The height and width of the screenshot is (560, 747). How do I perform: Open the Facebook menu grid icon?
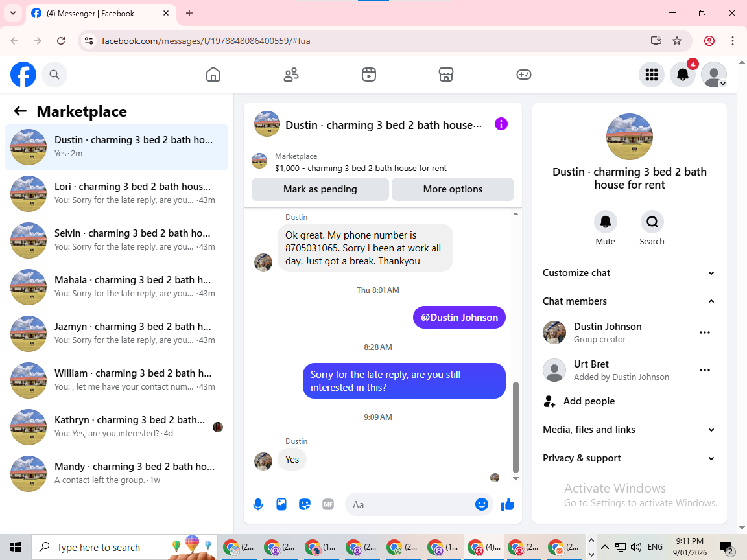click(x=651, y=75)
